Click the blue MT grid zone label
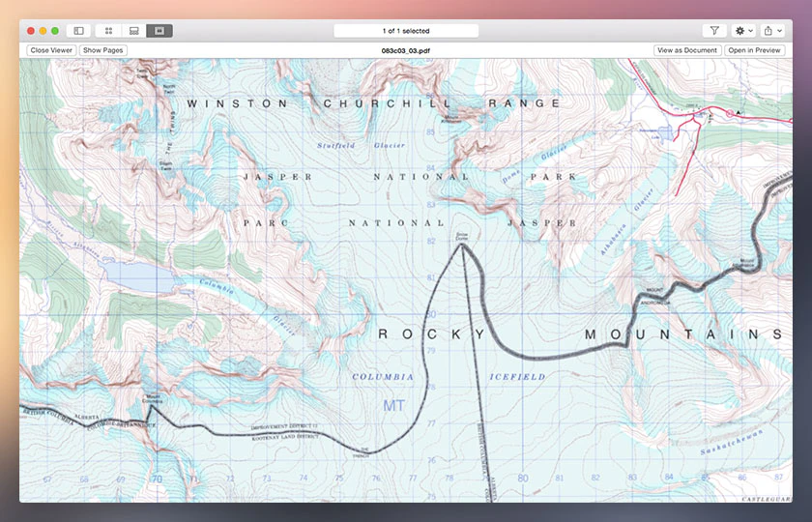Image resolution: width=812 pixels, height=522 pixels. pos(393,405)
